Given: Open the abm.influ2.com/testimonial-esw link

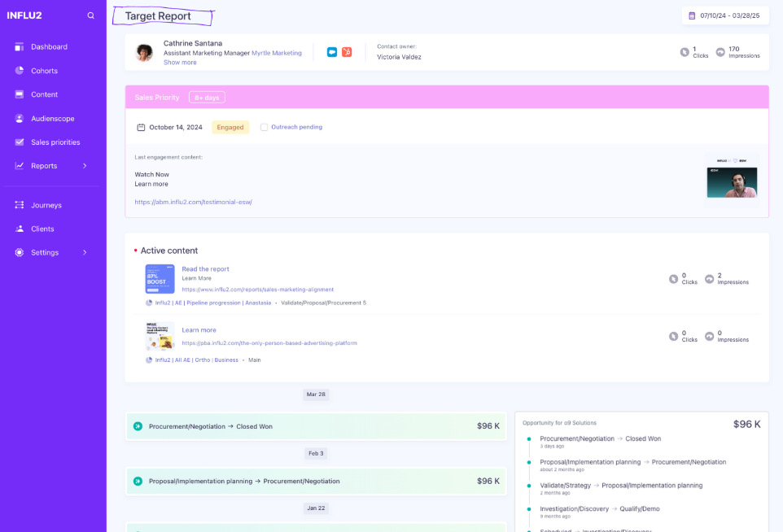Looking at the screenshot, I should pos(193,202).
